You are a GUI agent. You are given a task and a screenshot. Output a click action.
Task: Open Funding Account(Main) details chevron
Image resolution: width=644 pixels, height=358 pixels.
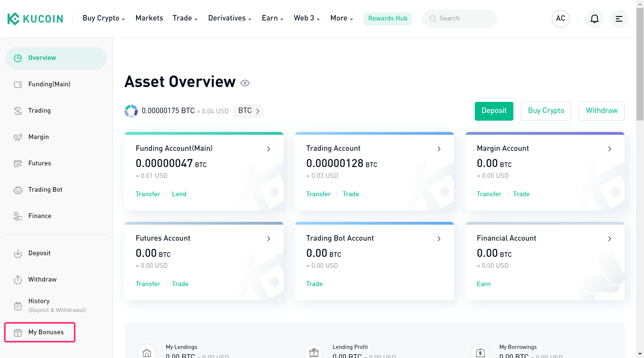point(269,149)
